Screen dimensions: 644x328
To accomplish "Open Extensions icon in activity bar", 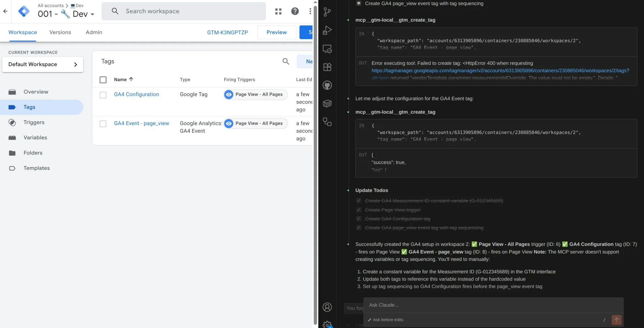I will 327,67.
